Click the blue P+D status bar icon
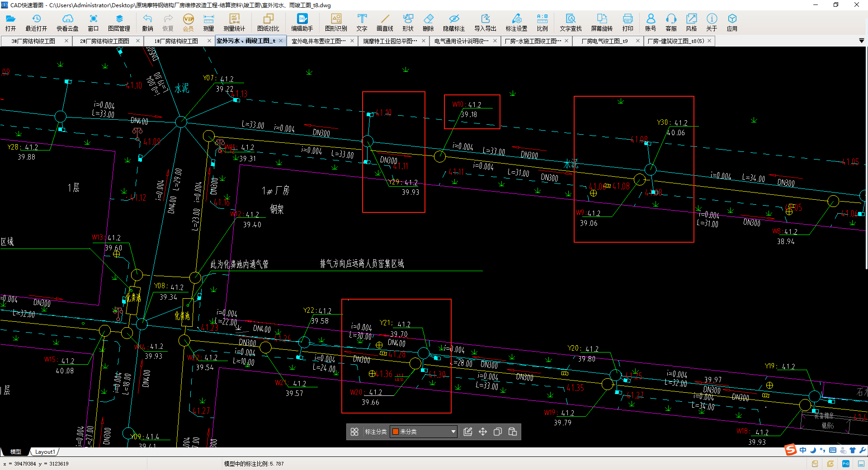Screen dimensions: 868x470 tap(846, 464)
